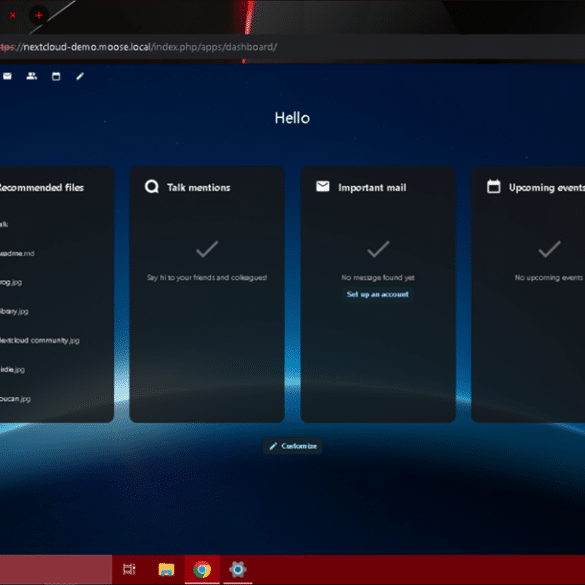Click the "No upcoming events" text
This screenshot has width=585, height=585.
549,278
